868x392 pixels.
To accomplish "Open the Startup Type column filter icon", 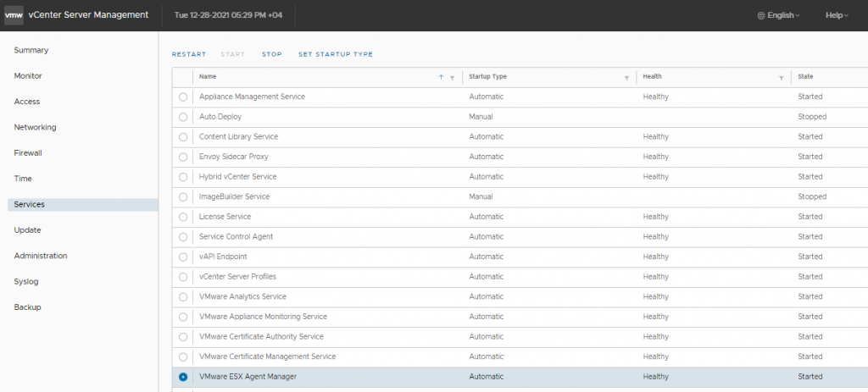I will [x=626, y=78].
